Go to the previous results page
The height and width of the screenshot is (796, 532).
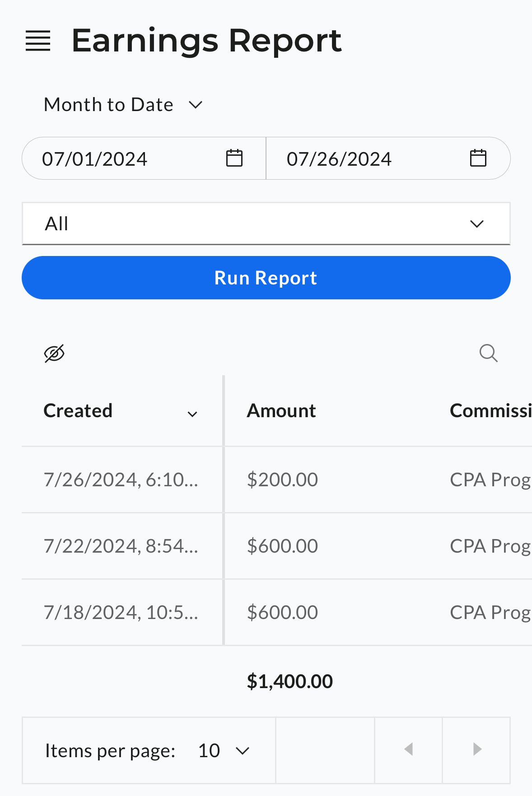click(408, 749)
